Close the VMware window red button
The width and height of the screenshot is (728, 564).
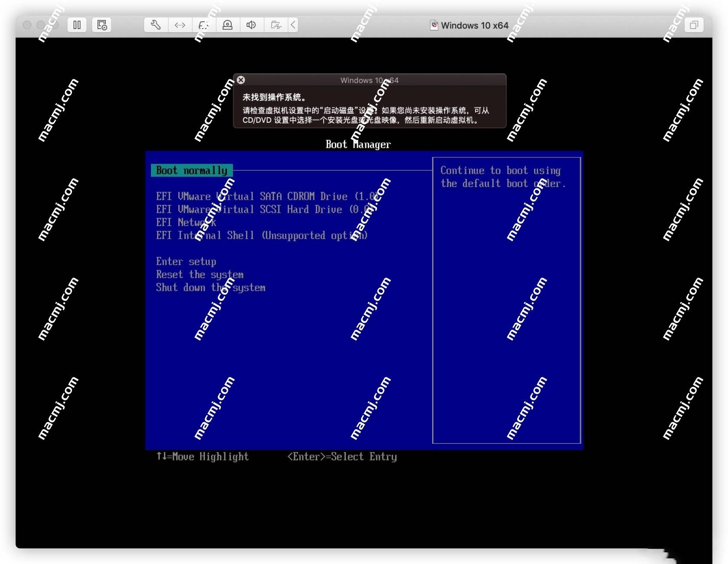tap(27, 25)
